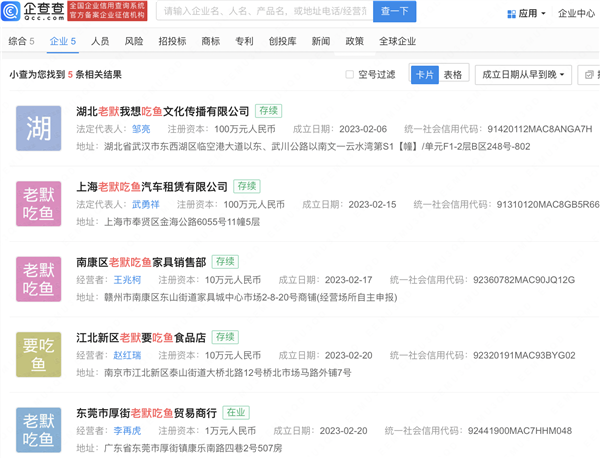Viewport: 600px width, 458px height.
Task: Expand the 应用 dropdown menu
Action: (x=530, y=14)
